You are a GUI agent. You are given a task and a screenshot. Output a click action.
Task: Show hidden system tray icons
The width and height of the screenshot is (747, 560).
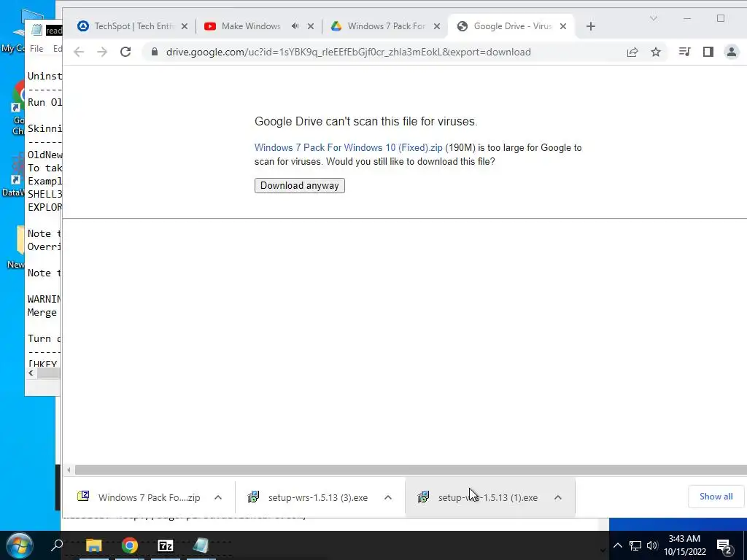tap(617, 545)
